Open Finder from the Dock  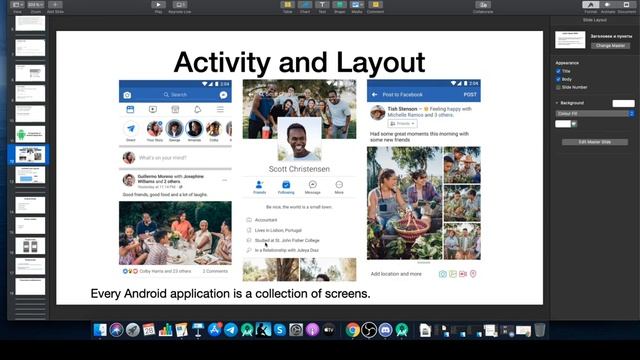coord(100,330)
